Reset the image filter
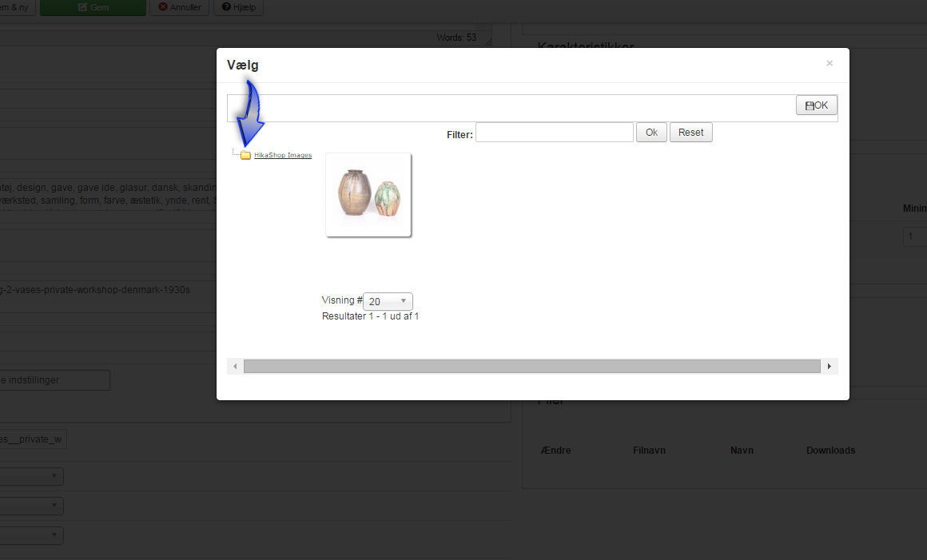Screen dimensions: 927x560 (690, 133)
